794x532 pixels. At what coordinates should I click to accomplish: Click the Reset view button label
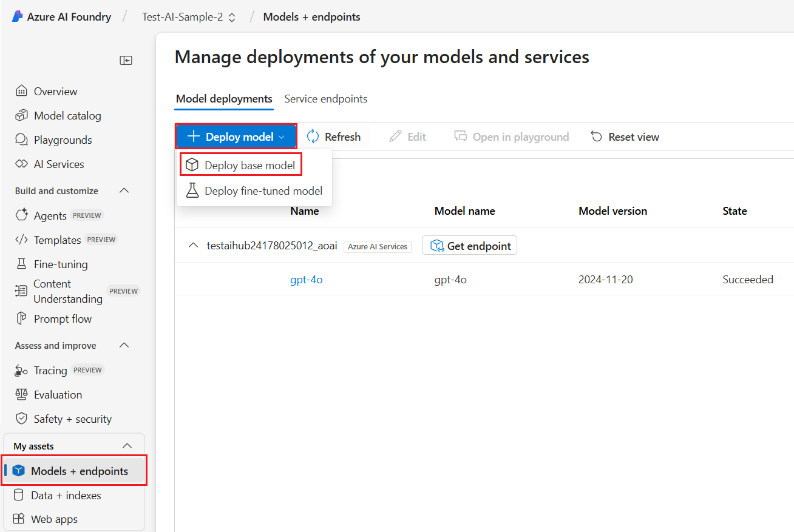(634, 137)
